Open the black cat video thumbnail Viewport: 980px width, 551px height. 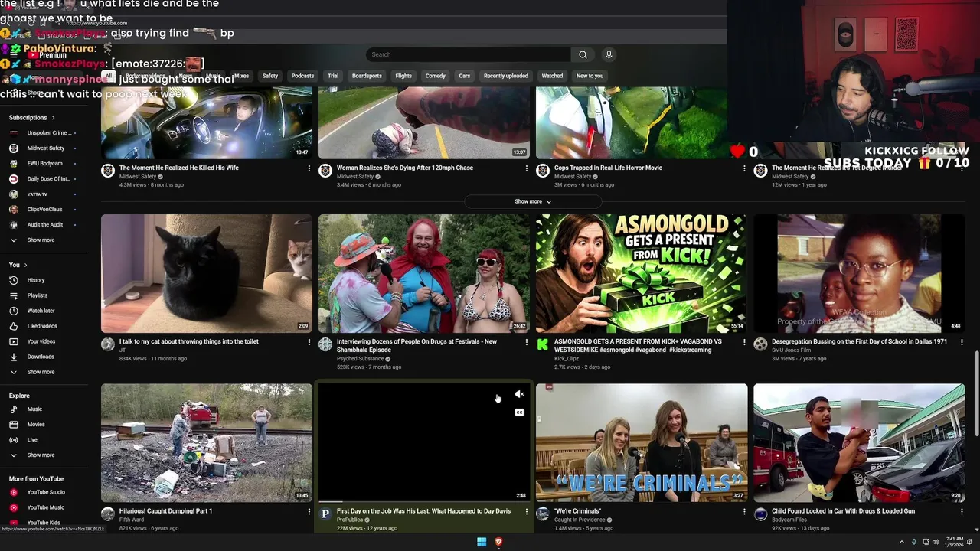pyautogui.click(x=207, y=273)
